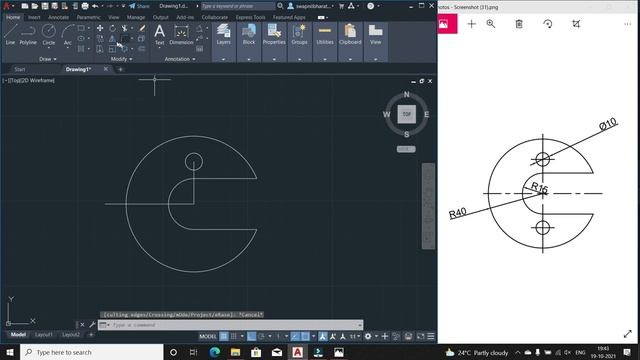Toggle snap mode in the status bar
This screenshot has height=360, width=640.
(x=234, y=336)
